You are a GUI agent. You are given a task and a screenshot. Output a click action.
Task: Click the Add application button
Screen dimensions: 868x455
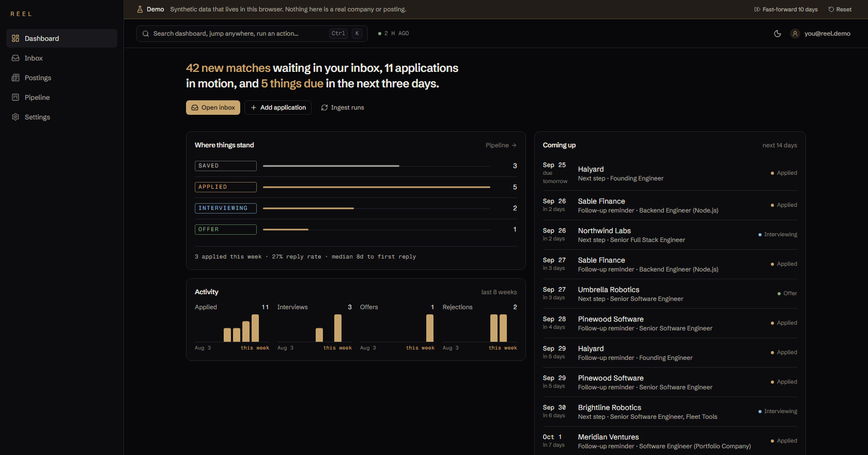click(278, 108)
